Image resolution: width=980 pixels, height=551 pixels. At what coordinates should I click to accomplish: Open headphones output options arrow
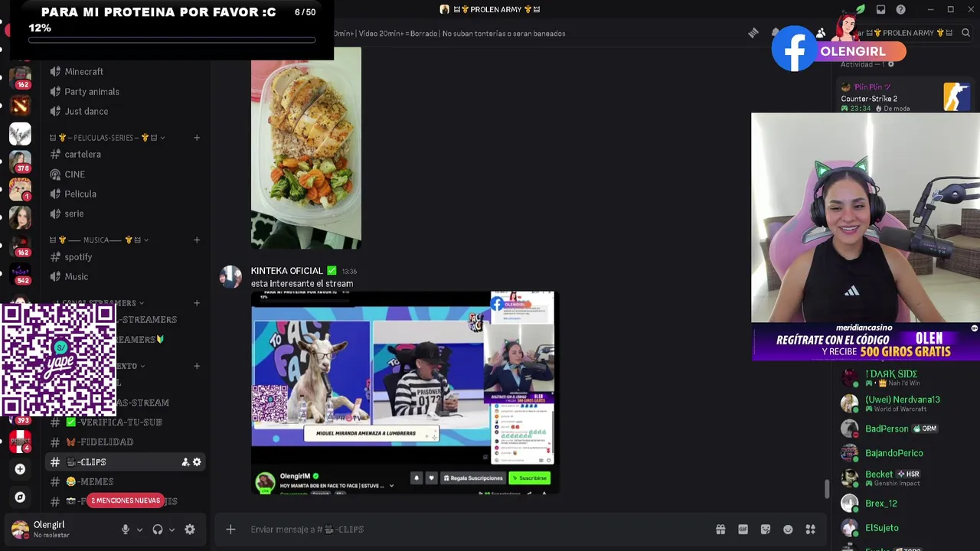[171, 530]
